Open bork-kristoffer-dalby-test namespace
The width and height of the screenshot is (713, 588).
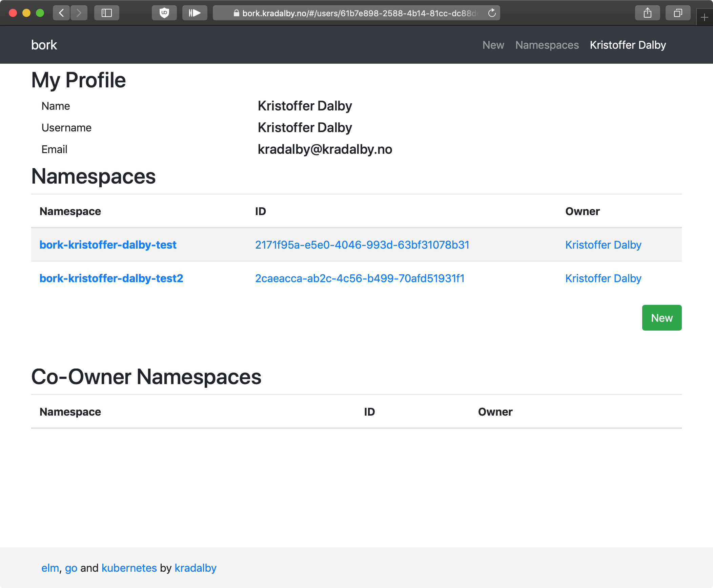[x=108, y=245]
